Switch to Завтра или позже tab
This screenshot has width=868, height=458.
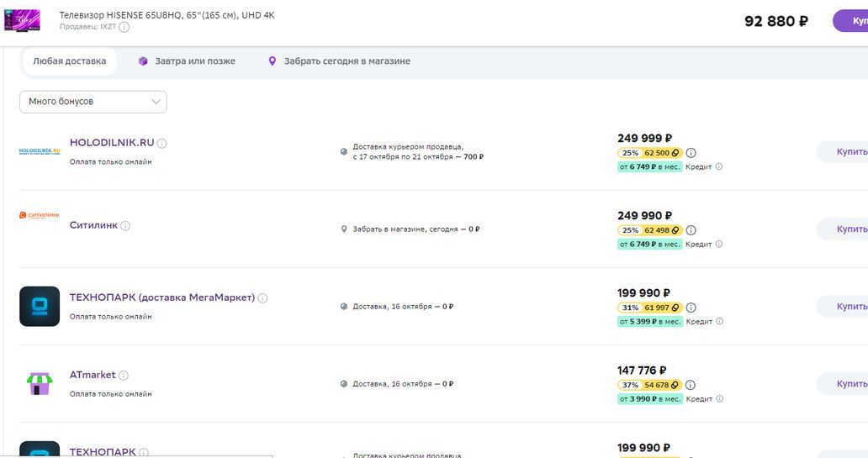pyautogui.click(x=187, y=61)
